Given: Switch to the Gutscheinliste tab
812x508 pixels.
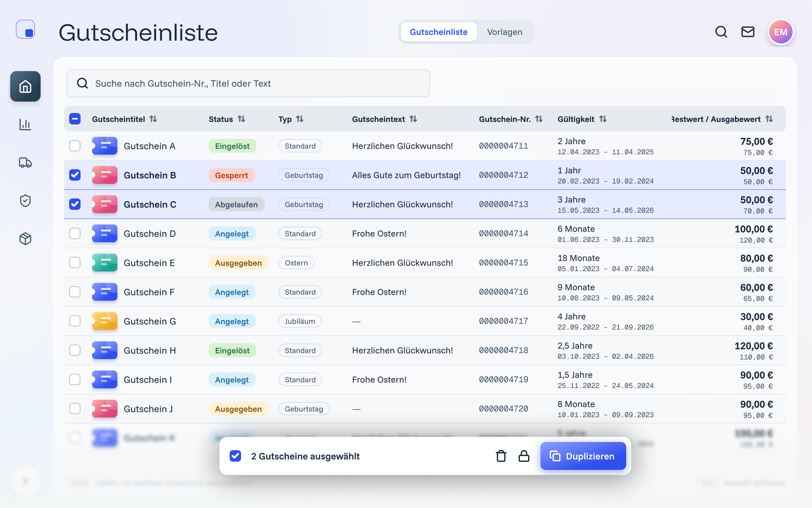Looking at the screenshot, I should tap(439, 32).
